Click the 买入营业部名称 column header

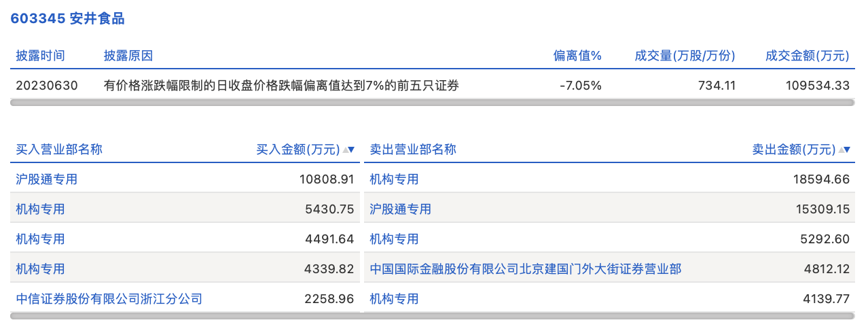click(59, 150)
